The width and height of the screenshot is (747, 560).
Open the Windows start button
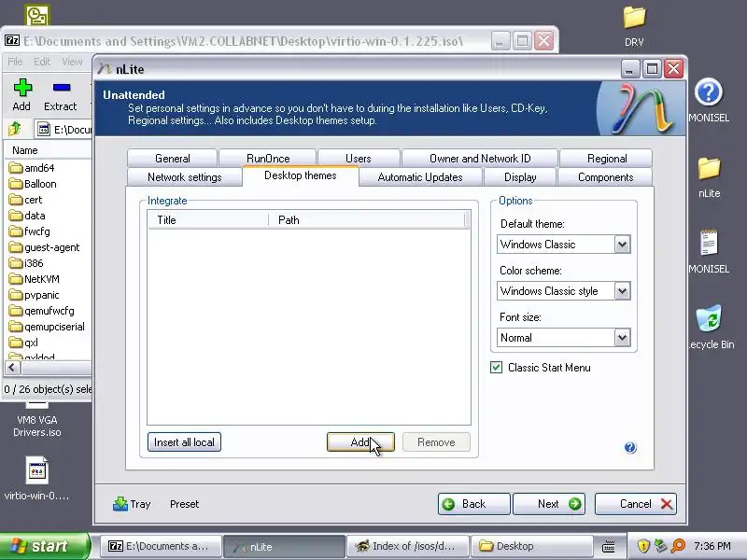coord(44,546)
